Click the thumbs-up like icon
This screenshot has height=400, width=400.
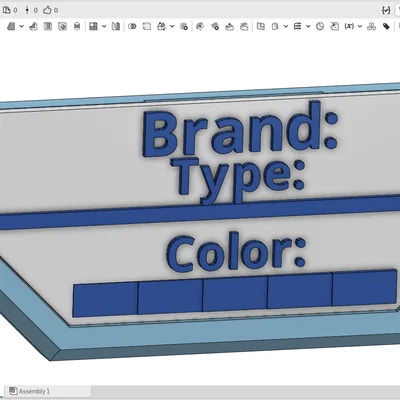[x=47, y=10]
